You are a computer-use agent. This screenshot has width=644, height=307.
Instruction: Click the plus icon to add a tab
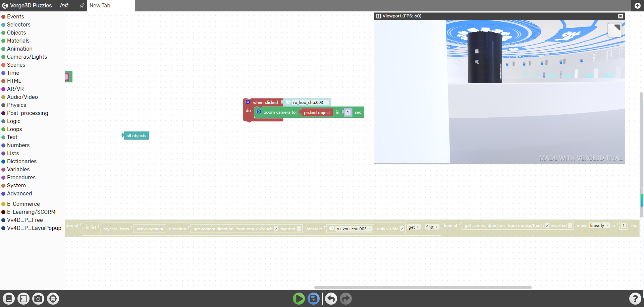pyautogui.click(x=638, y=6)
